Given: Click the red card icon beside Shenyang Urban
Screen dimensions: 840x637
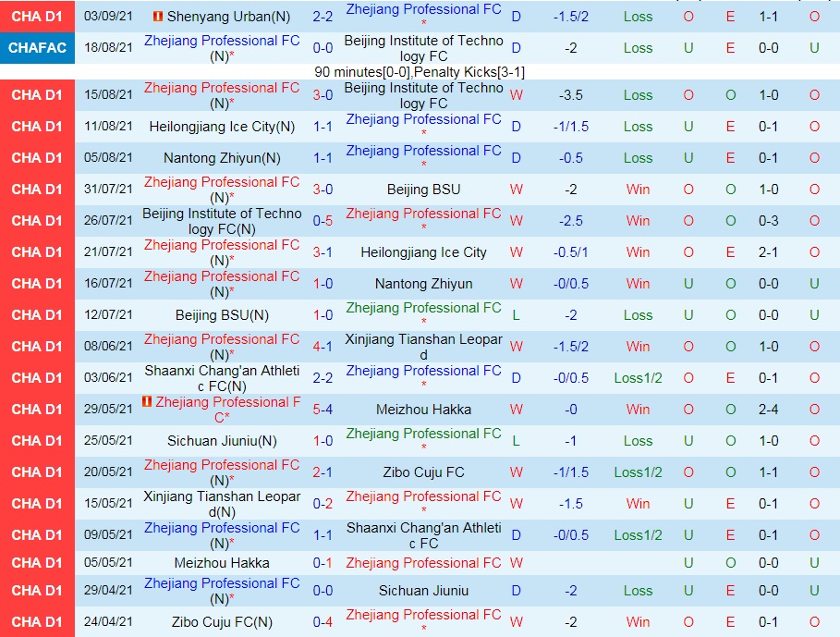Looking at the screenshot, I should (x=158, y=17).
